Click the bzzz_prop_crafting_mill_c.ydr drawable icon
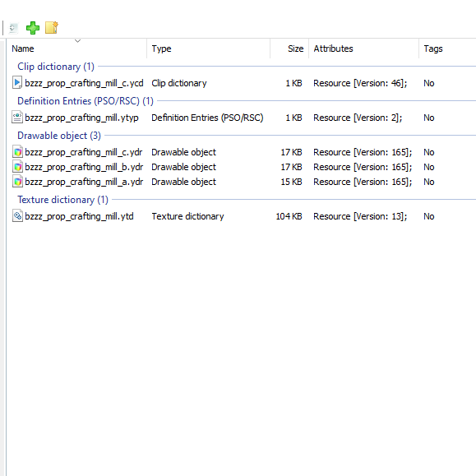Image resolution: width=476 pixels, height=476 pixels. point(17,152)
